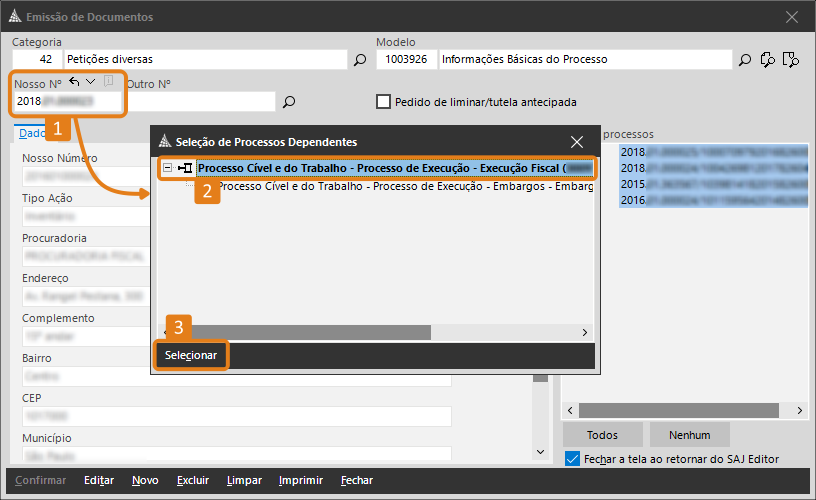Click the refresh-document icon beside Modelo search
816x500 pixels.
tap(767, 60)
